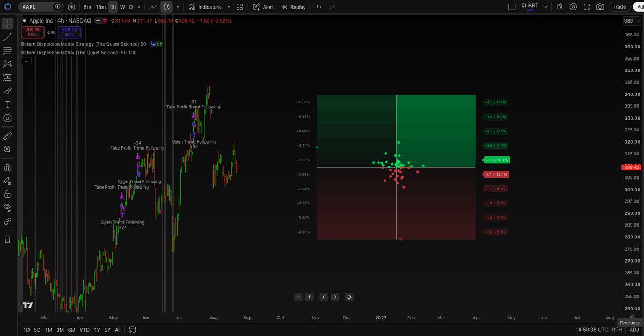Open the quick search icon

pos(560,7)
